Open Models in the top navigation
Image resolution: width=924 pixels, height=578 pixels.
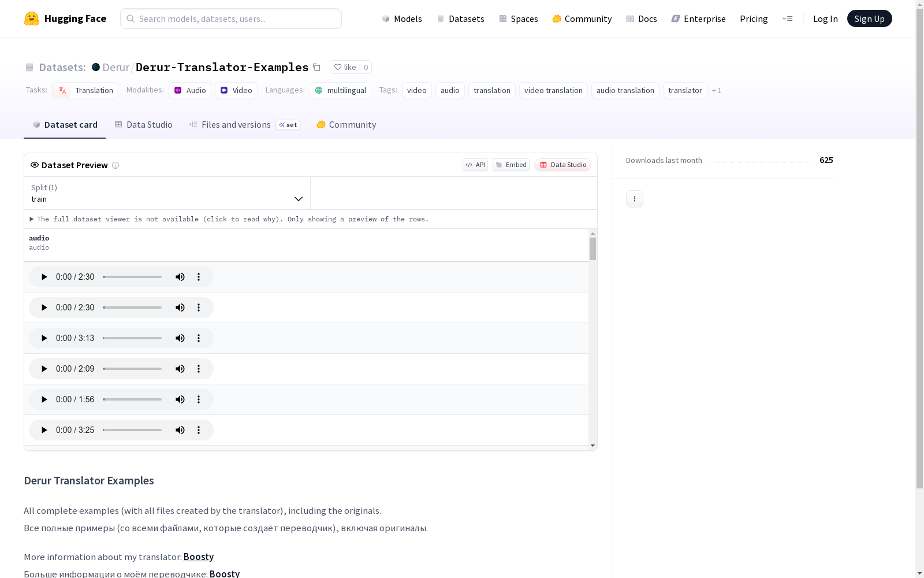(402, 18)
